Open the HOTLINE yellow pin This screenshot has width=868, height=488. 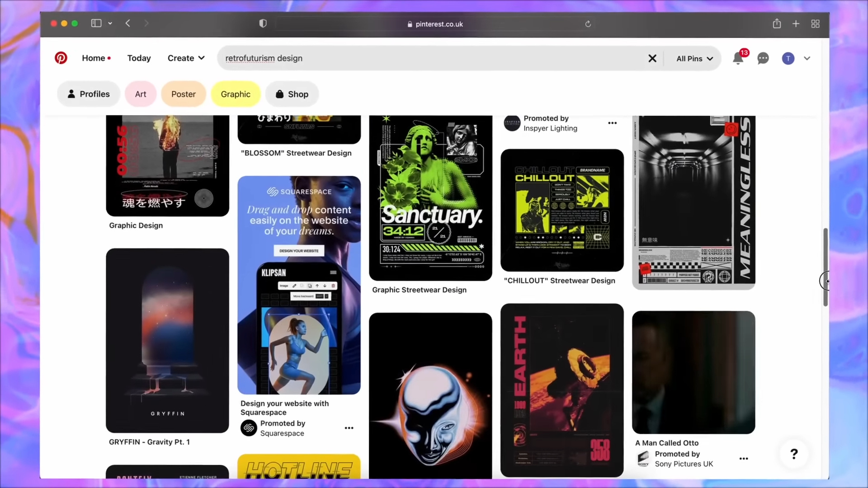click(x=299, y=467)
